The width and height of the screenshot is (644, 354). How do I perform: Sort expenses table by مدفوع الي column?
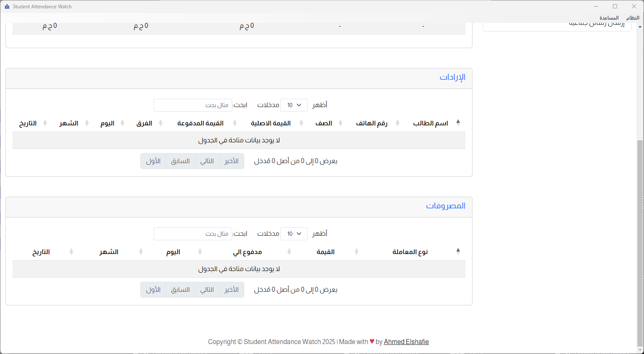pyautogui.click(x=247, y=252)
